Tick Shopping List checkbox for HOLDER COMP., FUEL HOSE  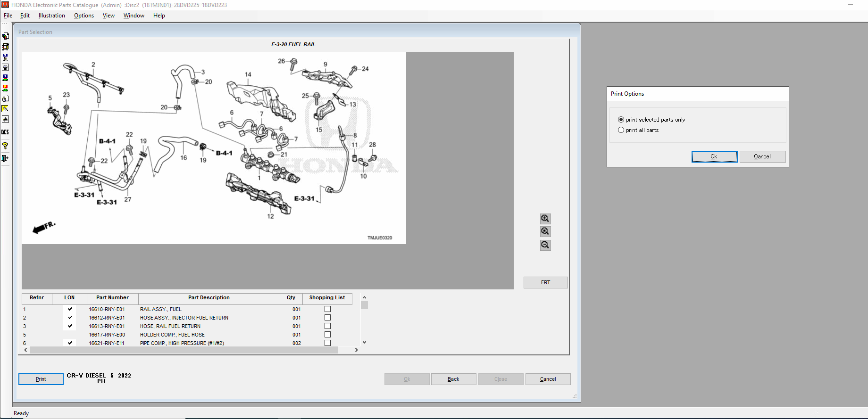[327, 335]
